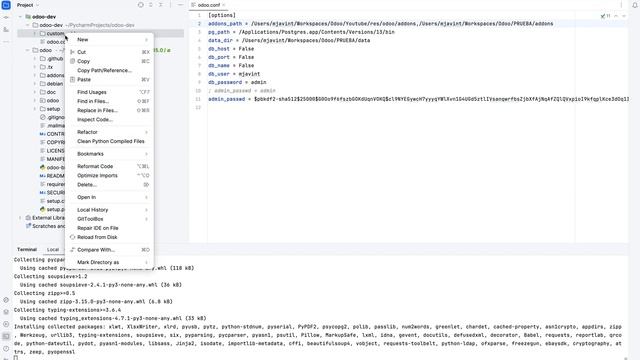Open Problems sidebar icon

pyautogui.click(x=6, y=349)
